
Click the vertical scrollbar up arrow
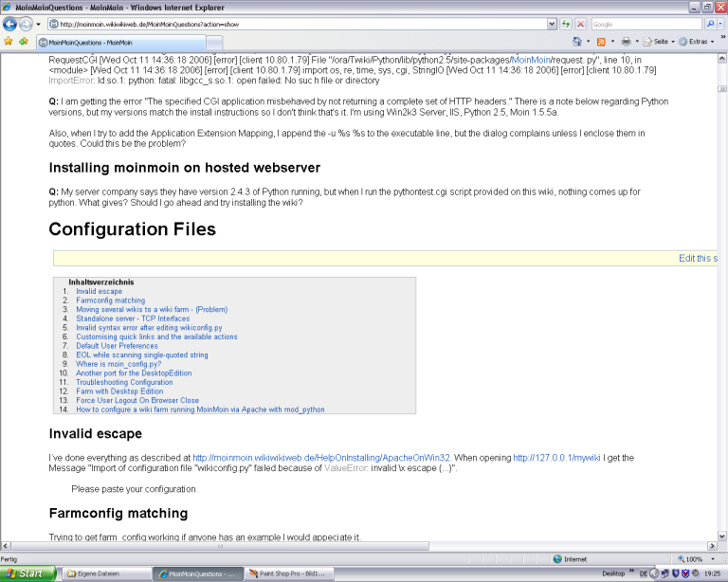722,59
